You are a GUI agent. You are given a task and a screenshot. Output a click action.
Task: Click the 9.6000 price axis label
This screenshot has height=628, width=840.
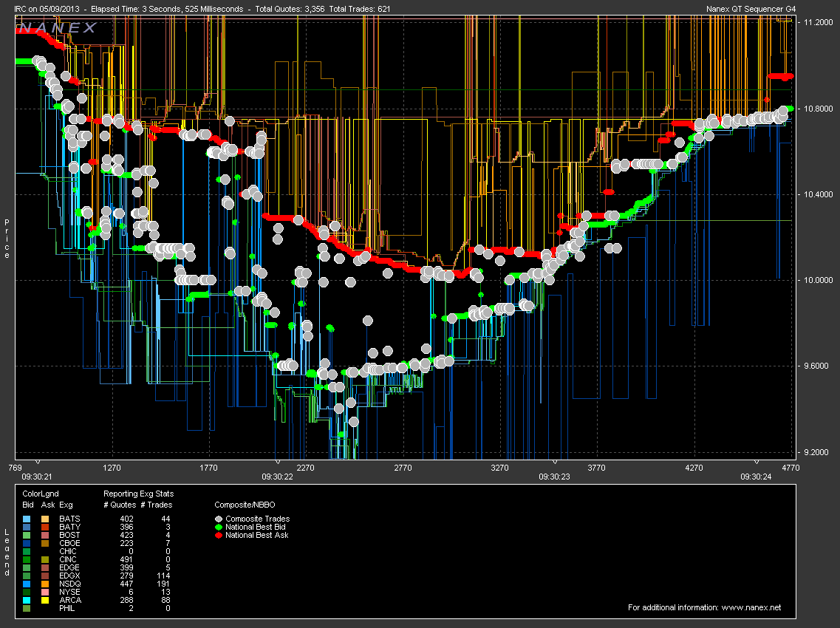click(x=818, y=366)
